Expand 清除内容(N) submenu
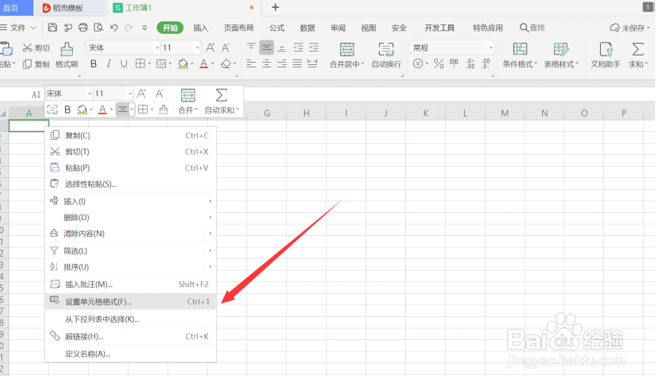The width and height of the screenshot is (661, 383). pos(131,233)
